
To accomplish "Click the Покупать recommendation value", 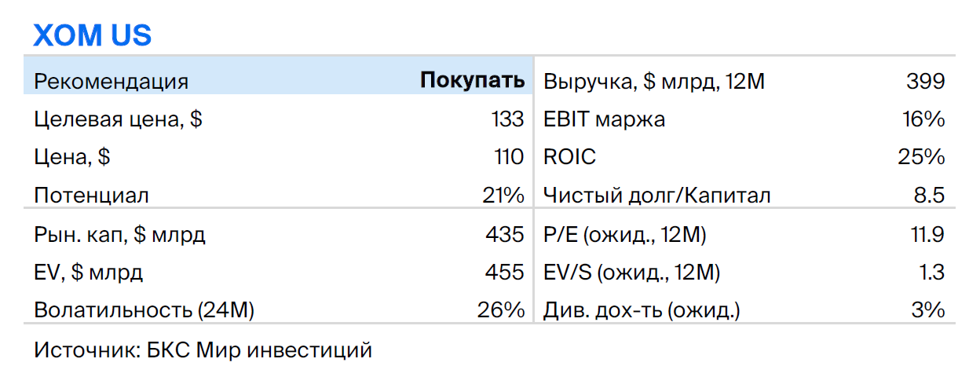I will pyautogui.click(x=472, y=81).
